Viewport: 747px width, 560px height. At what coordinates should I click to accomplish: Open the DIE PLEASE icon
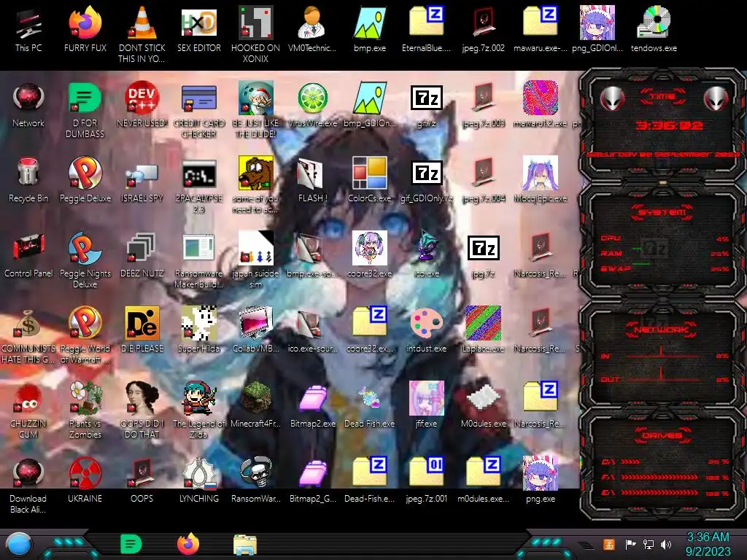142,331
